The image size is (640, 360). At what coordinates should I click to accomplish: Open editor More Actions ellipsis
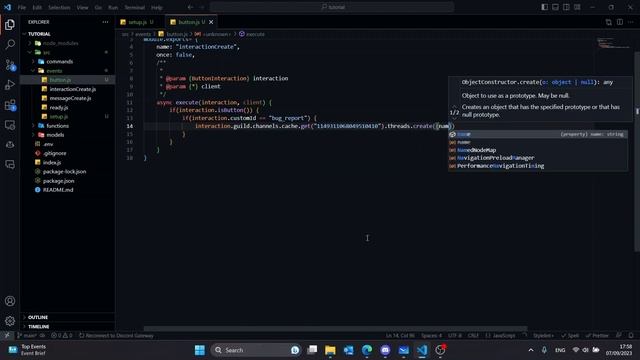(631, 22)
